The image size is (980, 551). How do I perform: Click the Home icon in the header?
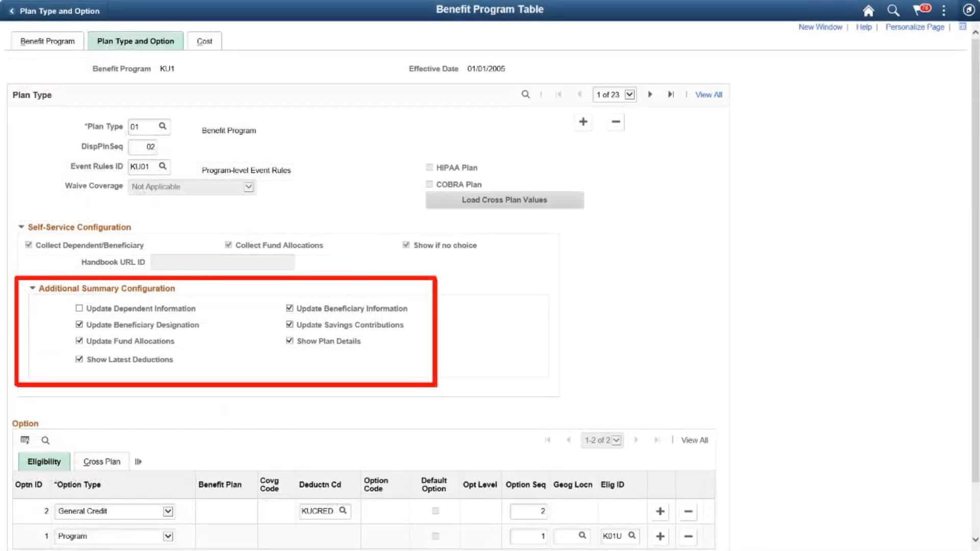click(867, 10)
